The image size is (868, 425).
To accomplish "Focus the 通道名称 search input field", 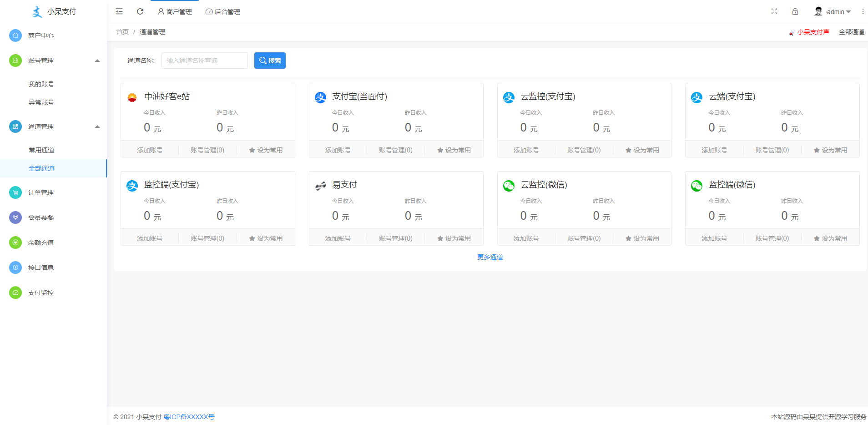I will click(x=204, y=61).
